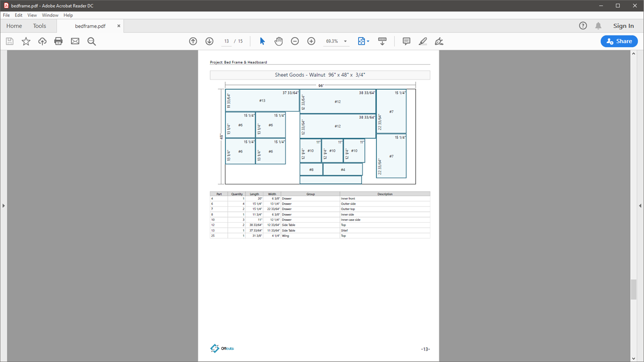This screenshot has height=362, width=644.
Task: Click the Quantity column header
Action: coord(237,194)
